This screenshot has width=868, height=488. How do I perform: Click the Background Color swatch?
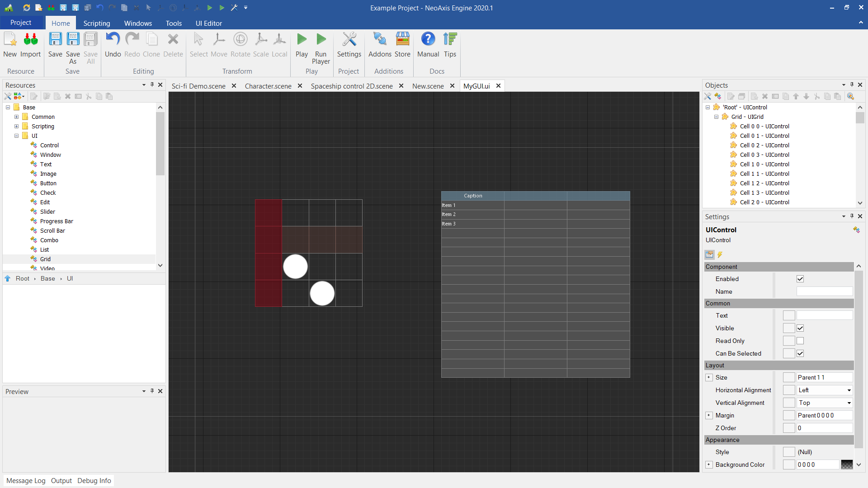pos(846,465)
